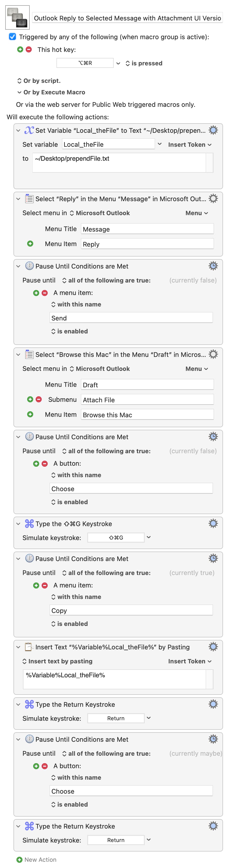Click the macro name text field
The image size is (228, 868).
click(x=127, y=18)
